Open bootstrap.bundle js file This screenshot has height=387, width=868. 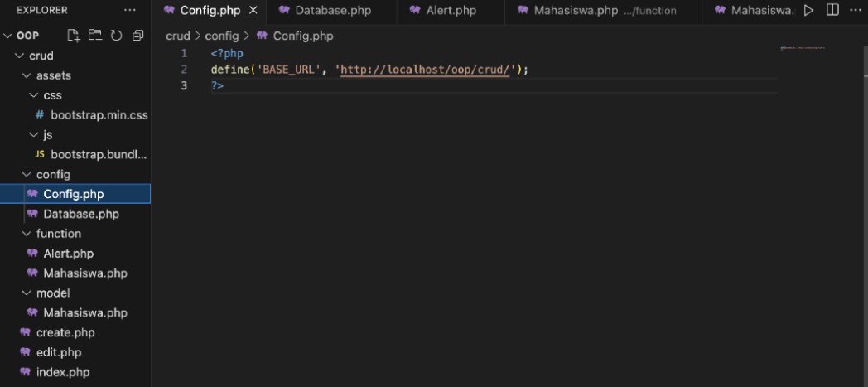point(75,154)
